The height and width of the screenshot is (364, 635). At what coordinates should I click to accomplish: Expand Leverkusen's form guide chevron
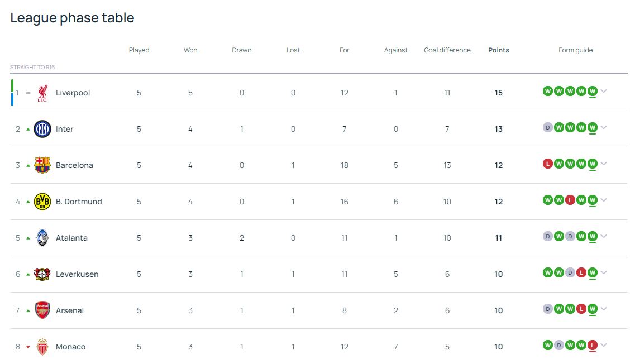[604, 272]
